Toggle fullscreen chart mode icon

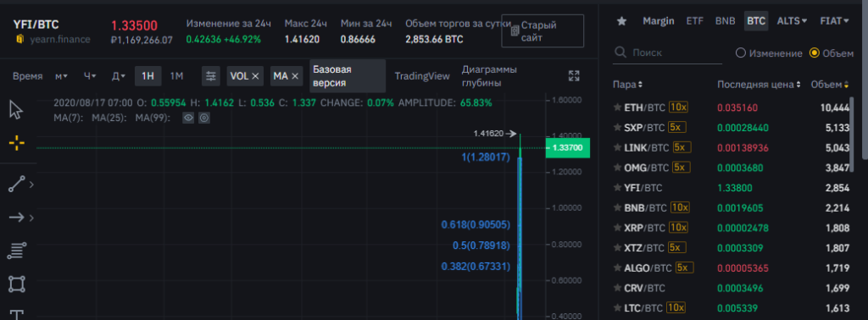coord(574,76)
